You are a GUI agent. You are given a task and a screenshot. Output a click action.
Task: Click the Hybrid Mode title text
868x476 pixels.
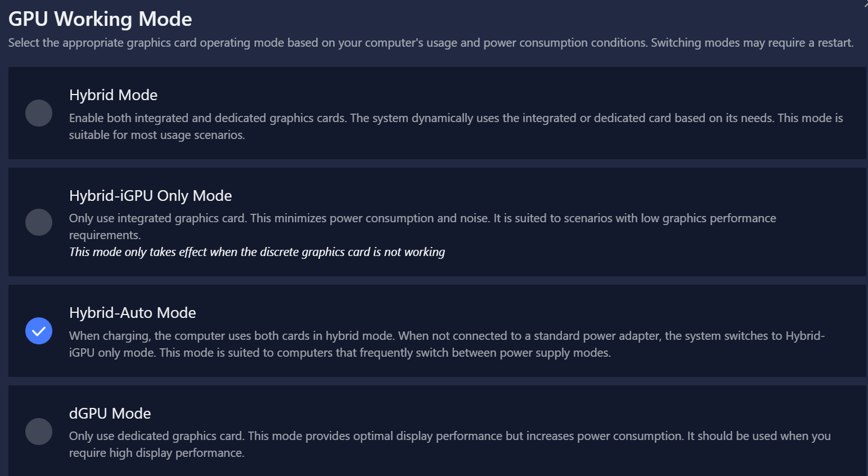pyautogui.click(x=113, y=95)
